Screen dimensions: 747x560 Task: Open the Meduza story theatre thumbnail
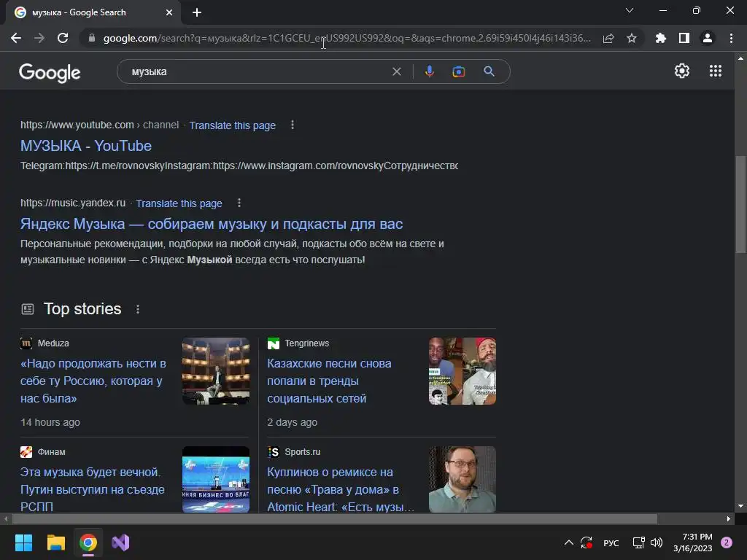(x=216, y=371)
